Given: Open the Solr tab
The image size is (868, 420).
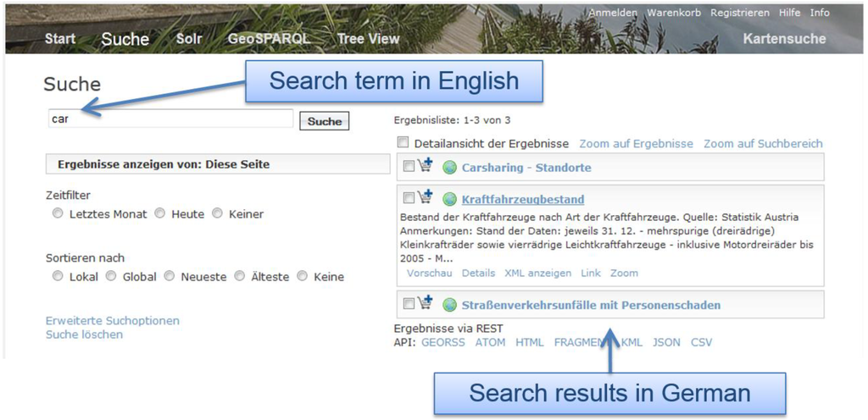Looking at the screenshot, I should pos(188,39).
